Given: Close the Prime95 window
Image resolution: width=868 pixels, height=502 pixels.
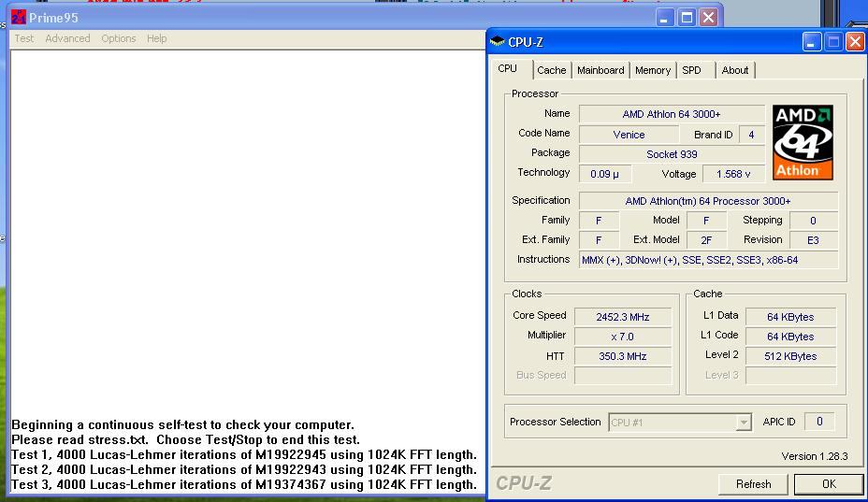Looking at the screenshot, I should point(709,18).
